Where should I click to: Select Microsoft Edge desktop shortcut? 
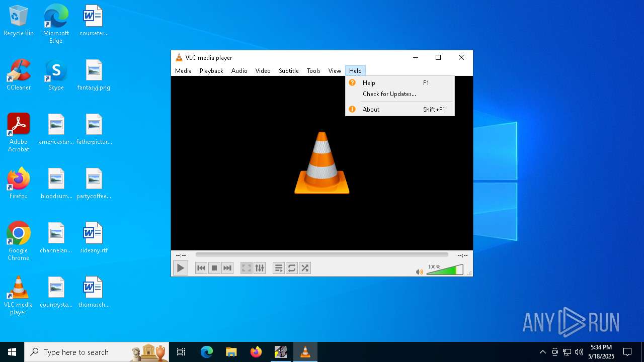56,24
